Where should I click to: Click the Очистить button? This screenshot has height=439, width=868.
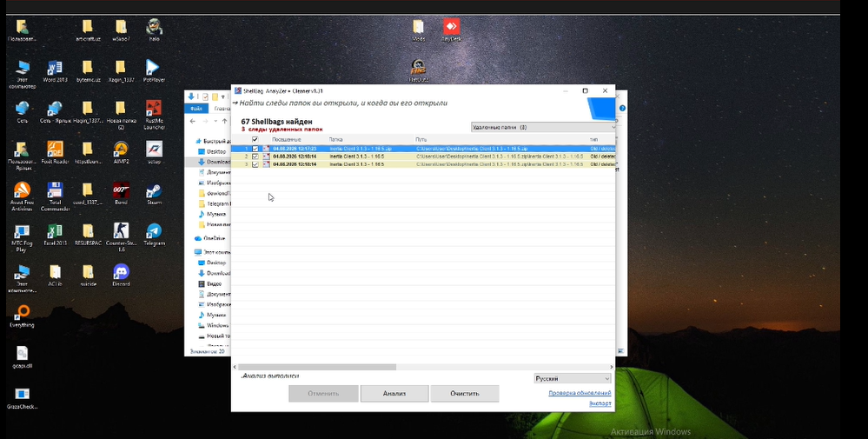[x=465, y=394]
